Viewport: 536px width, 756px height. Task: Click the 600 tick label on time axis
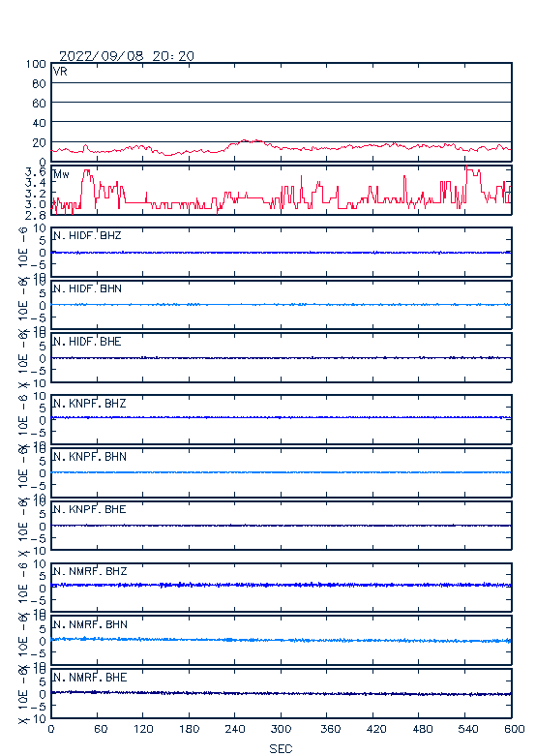coord(514,729)
